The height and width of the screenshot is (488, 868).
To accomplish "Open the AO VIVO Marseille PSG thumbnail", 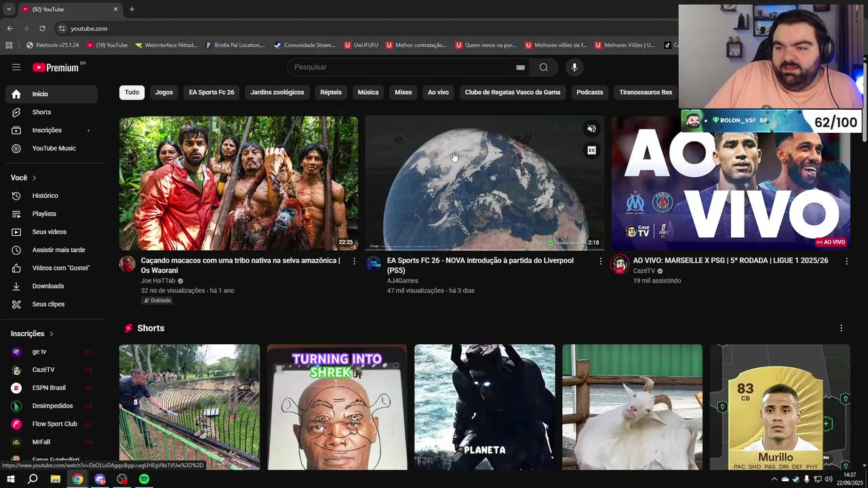I will pos(731,183).
